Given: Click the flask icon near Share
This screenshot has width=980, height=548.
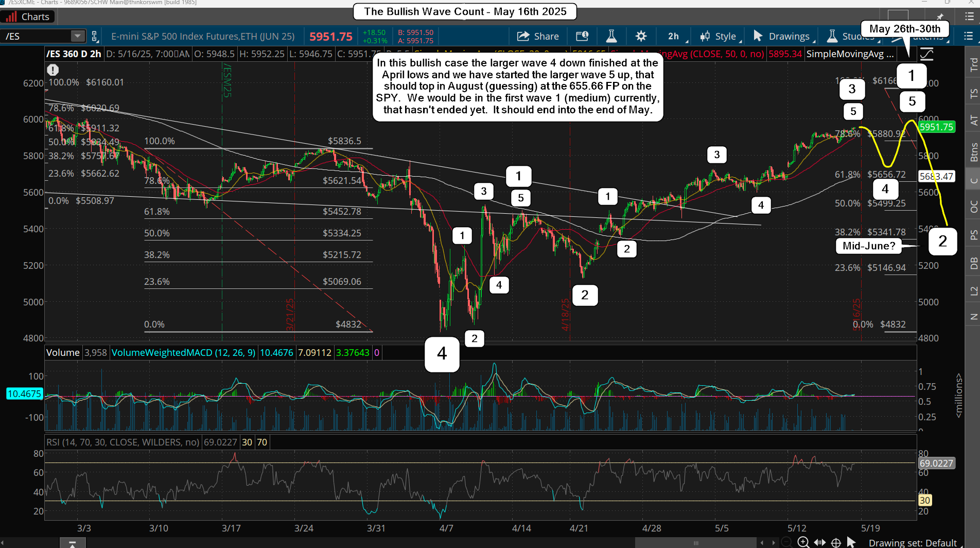Looking at the screenshot, I should point(611,36).
